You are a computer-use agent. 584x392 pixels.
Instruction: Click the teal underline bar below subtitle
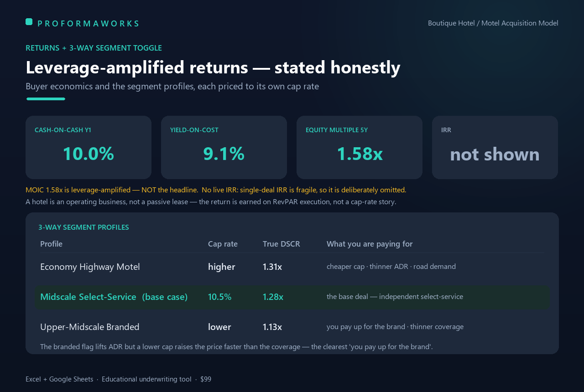(46, 99)
